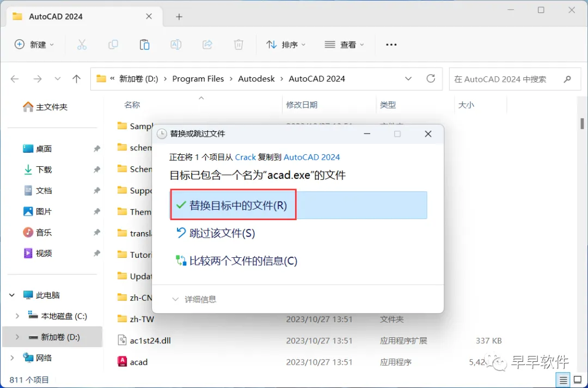Go up one folder level arrow

click(77, 79)
